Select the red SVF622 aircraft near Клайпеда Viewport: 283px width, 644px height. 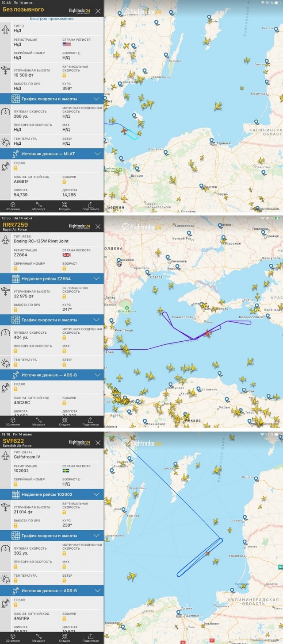tap(207, 552)
